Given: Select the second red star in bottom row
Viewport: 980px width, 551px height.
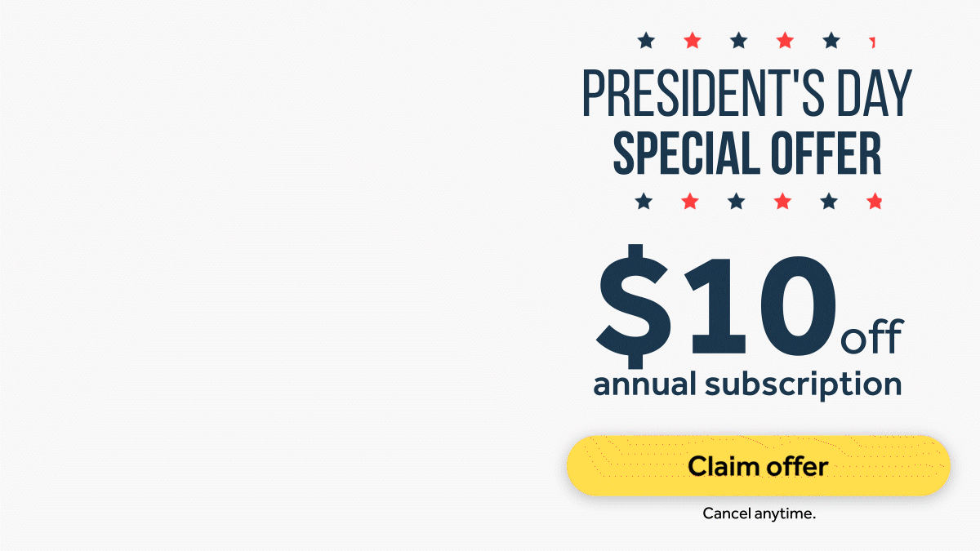Looking at the screenshot, I should [x=782, y=201].
